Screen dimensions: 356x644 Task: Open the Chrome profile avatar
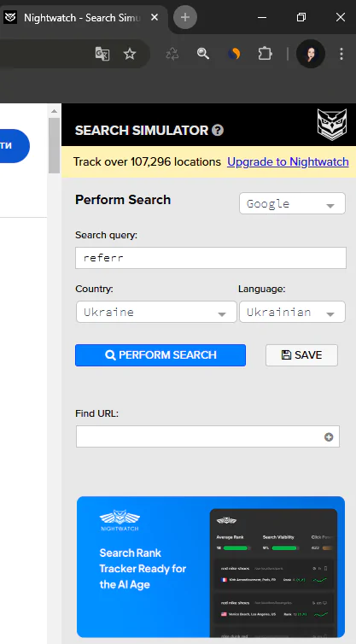click(x=311, y=54)
